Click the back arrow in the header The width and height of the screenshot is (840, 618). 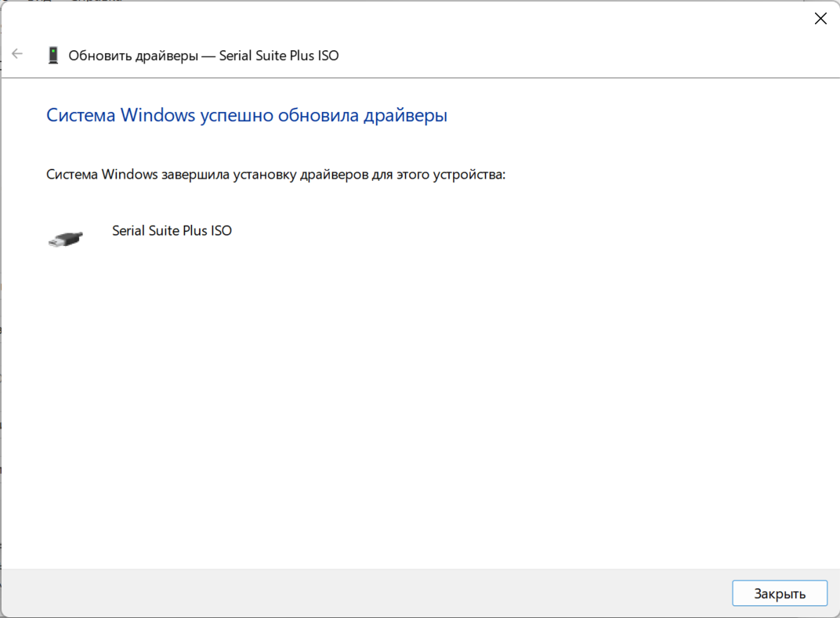pyautogui.click(x=17, y=55)
